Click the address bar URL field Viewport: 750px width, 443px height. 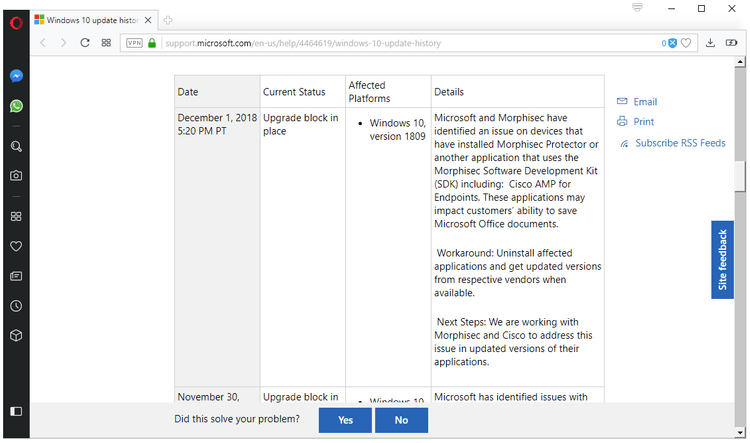(x=410, y=43)
